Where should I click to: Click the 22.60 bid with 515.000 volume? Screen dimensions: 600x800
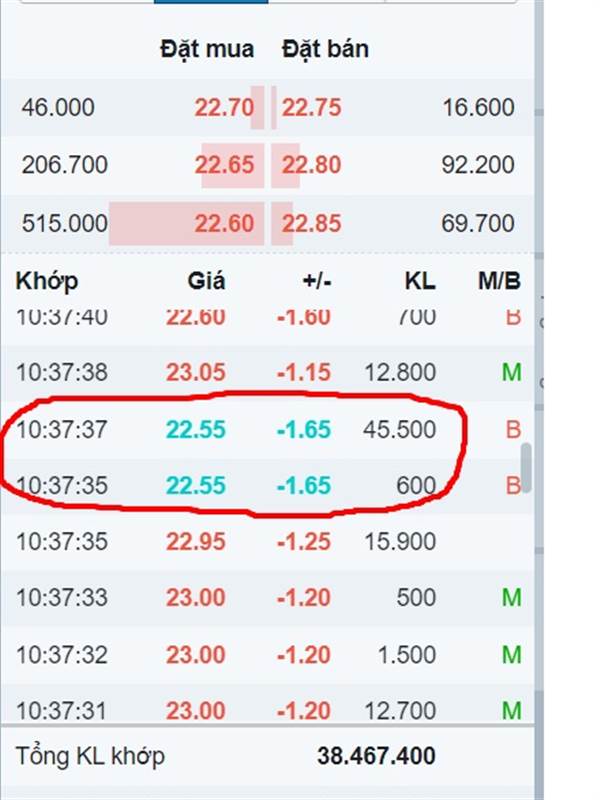coord(224,223)
